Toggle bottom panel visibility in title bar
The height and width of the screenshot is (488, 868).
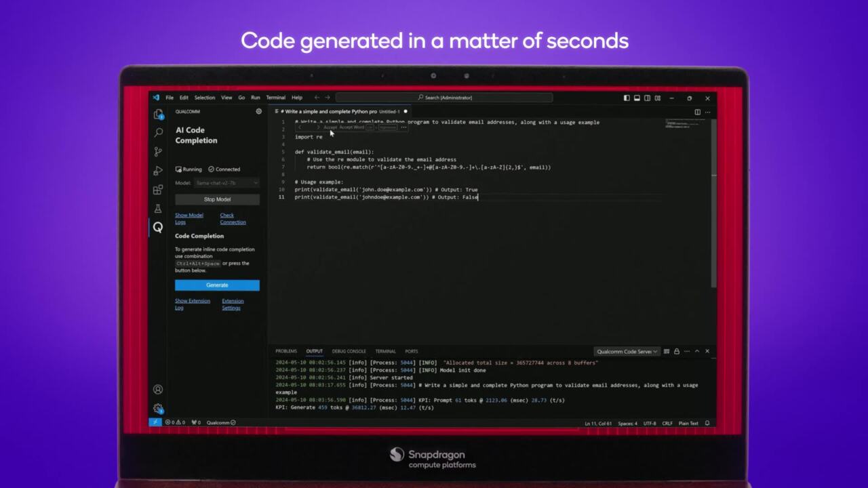click(637, 98)
